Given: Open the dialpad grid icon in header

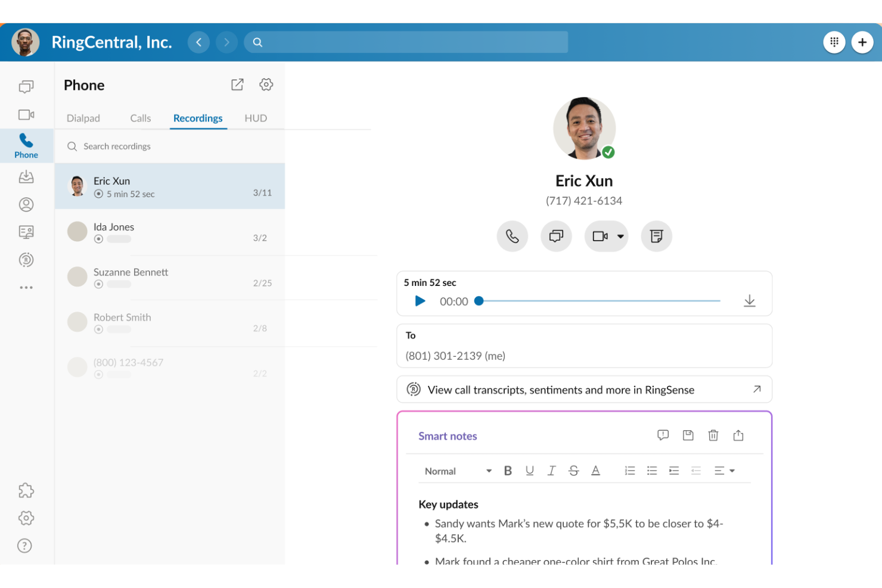Looking at the screenshot, I should click(x=834, y=42).
